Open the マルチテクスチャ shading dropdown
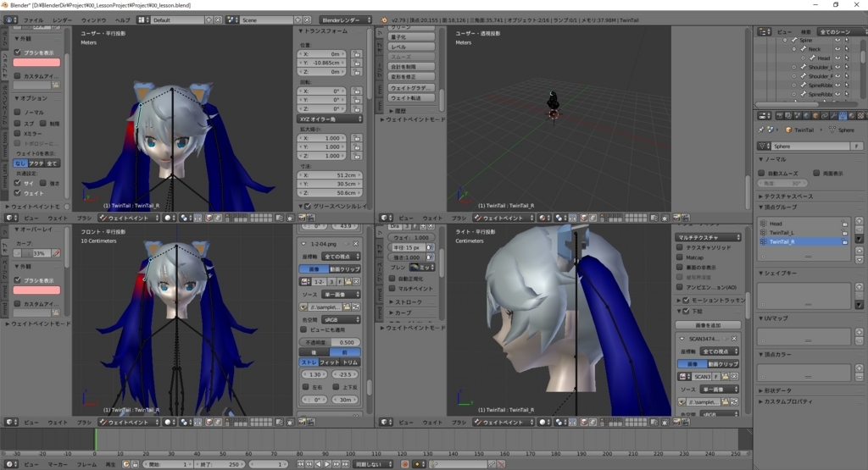 (x=709, y=237)
